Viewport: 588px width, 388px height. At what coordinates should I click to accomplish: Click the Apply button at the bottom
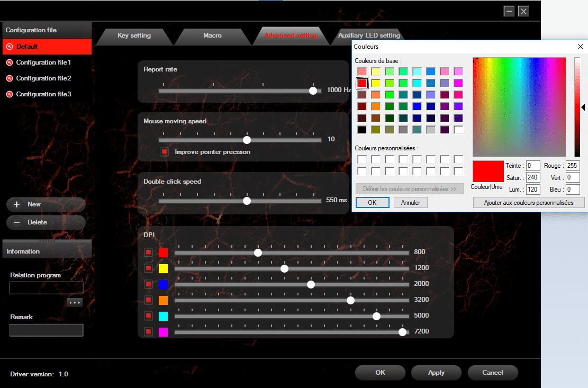436,373
